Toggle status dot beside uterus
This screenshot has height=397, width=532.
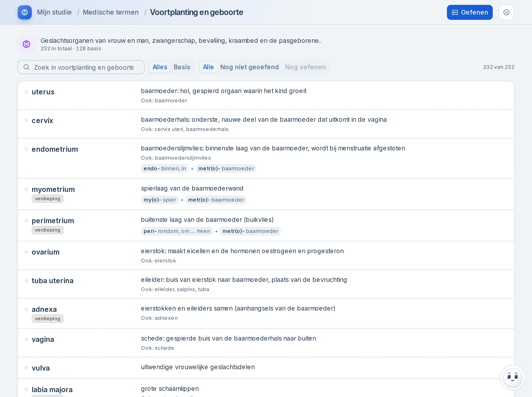[x=26, y=92]
